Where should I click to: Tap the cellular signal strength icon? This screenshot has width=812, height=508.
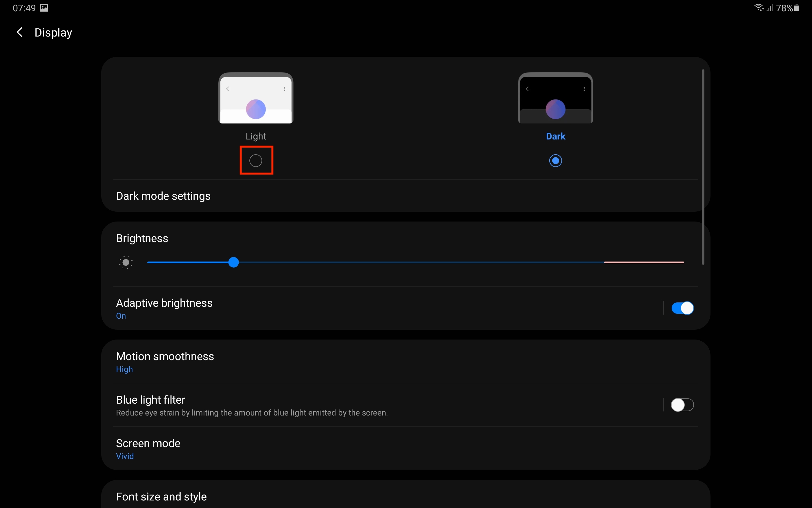(x=770, y=8)
